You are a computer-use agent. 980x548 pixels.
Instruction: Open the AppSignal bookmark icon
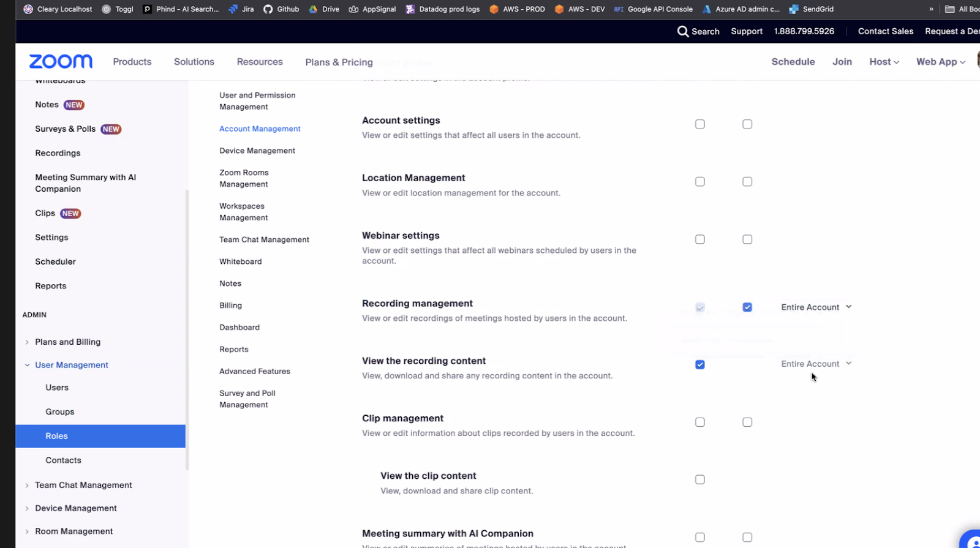(353, 9)
